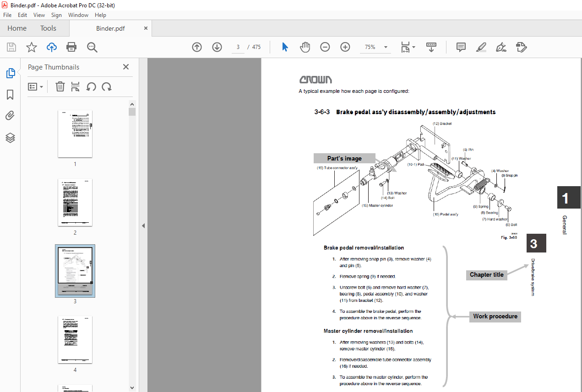Image resolution: width=582 pixels, height=392 pixels.
Task: Select page 2 thumbnail
Action: [x=75, y=203]
